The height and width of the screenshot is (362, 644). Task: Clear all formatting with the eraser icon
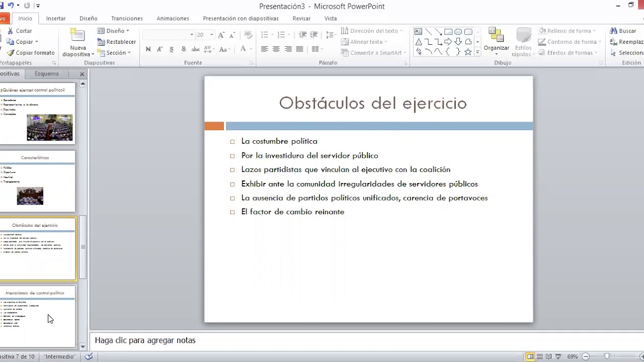click(x=248, y=35)
